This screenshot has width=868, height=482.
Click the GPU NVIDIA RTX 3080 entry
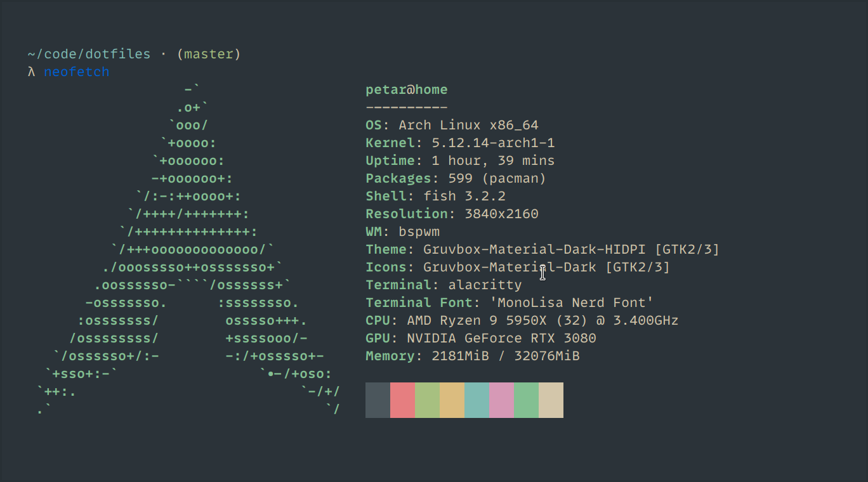480,338
